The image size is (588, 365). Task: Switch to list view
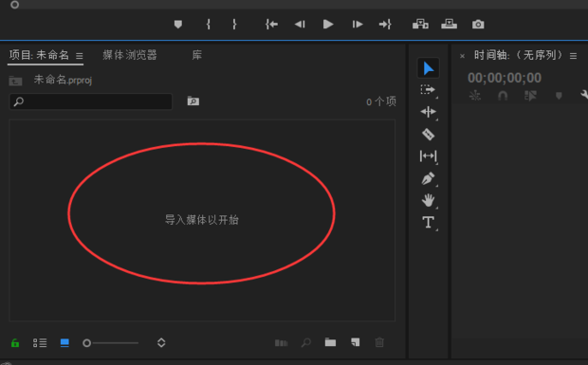coord(40,343)
